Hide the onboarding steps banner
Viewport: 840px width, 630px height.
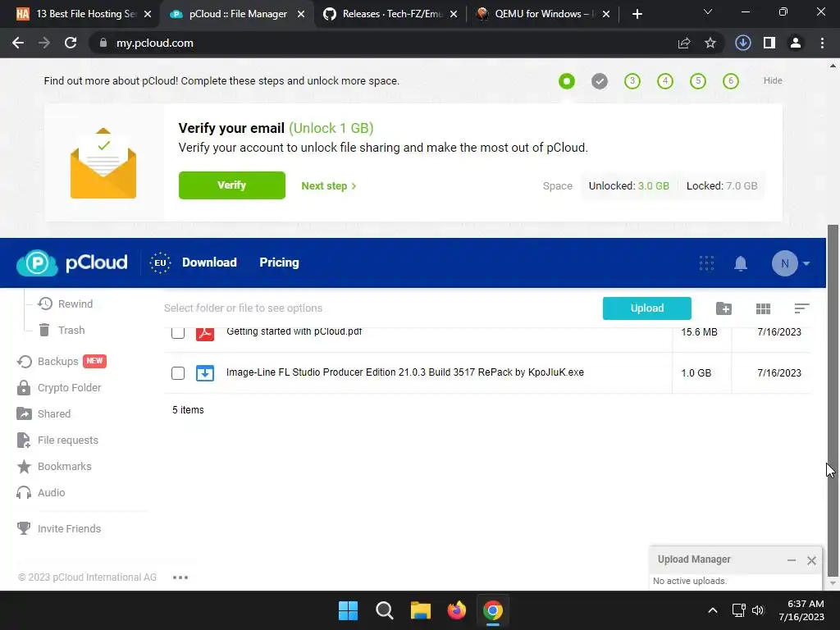[773, 80]
